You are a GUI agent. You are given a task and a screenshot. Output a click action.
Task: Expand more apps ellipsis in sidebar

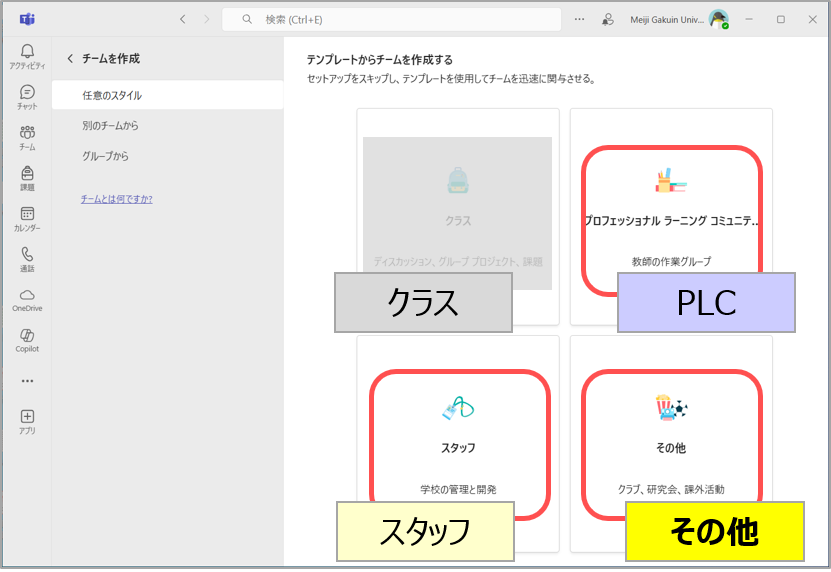pos(27,380)
